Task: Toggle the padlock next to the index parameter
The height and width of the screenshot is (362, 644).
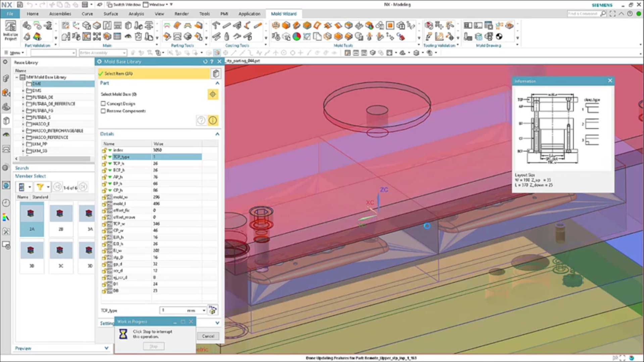Action: pyautogui.click(x=104, y=150)
